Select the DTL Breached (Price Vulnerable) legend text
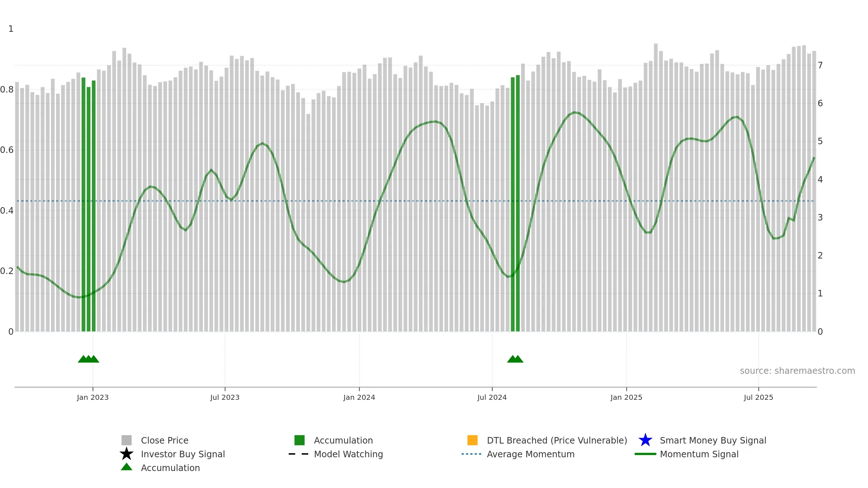The height and width of the screenshot is (488, 868). pos(557,440)
